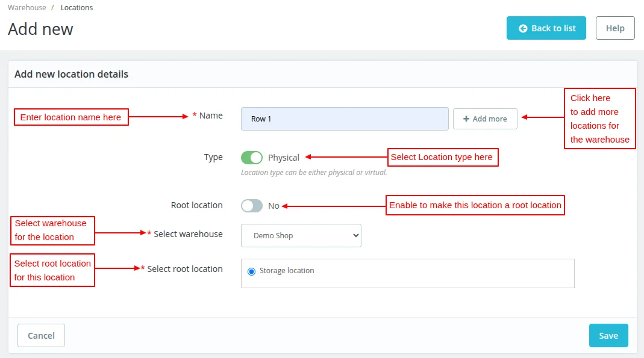Open the Locations breadcrumb item

click(x=77, y=8)
